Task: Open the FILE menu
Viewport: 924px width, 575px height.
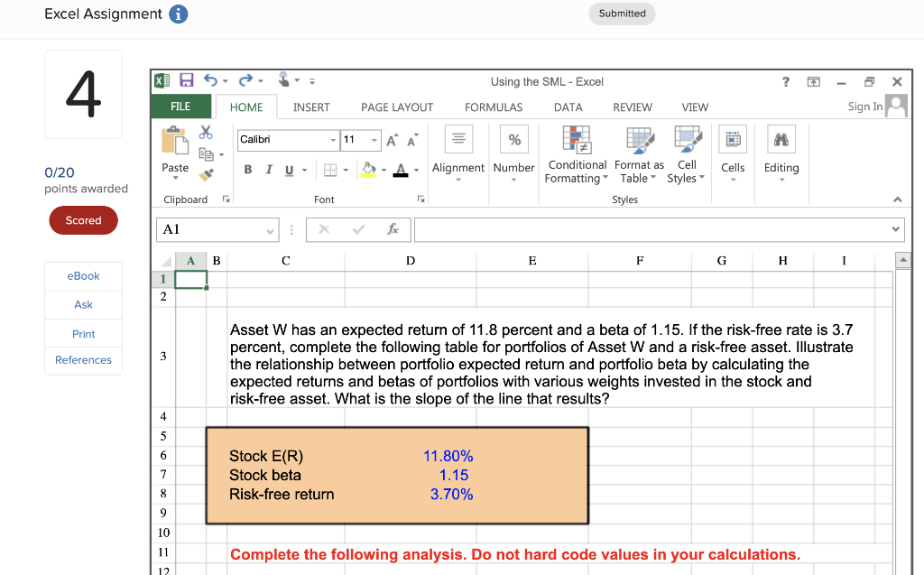Action: coord(180,107)
